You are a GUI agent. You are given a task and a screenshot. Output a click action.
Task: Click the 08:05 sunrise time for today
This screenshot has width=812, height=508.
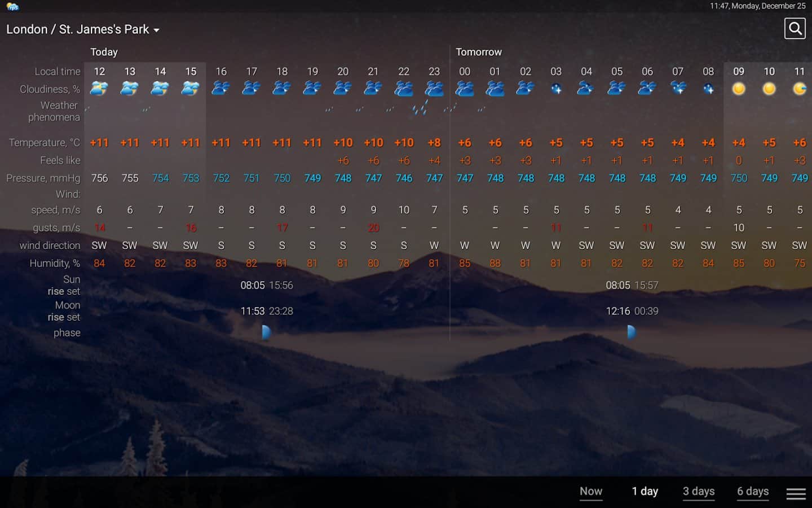point(252,285)
